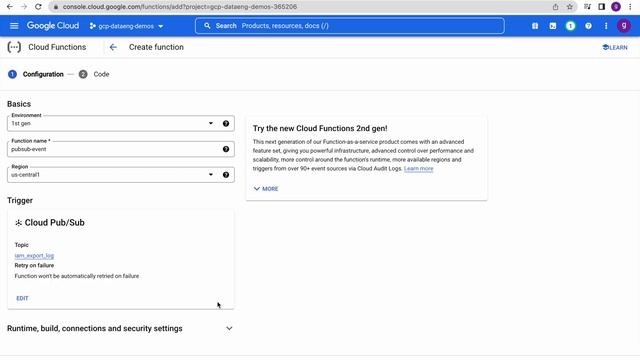Show help for the Environment field

point(226,123)
